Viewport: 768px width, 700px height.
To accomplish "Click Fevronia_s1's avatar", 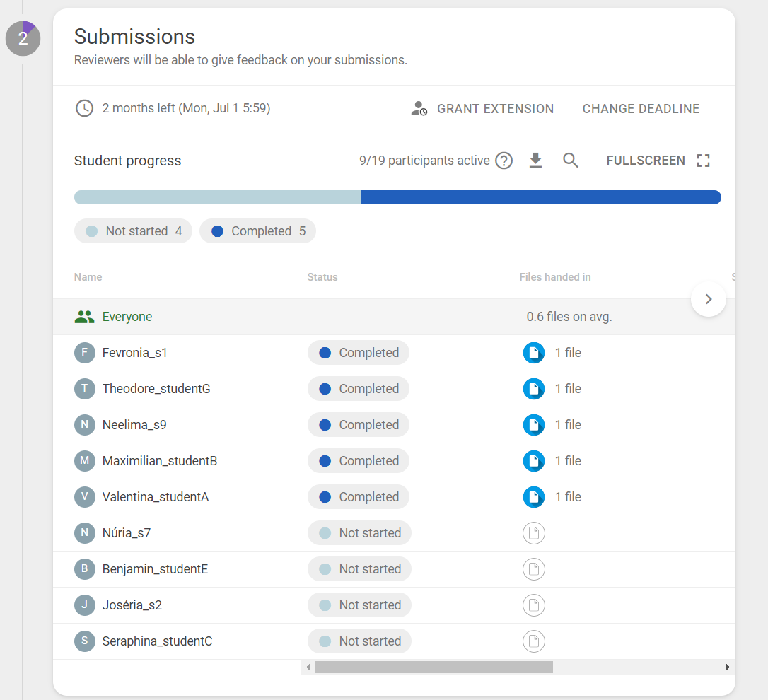I will (x=85, y=353).
